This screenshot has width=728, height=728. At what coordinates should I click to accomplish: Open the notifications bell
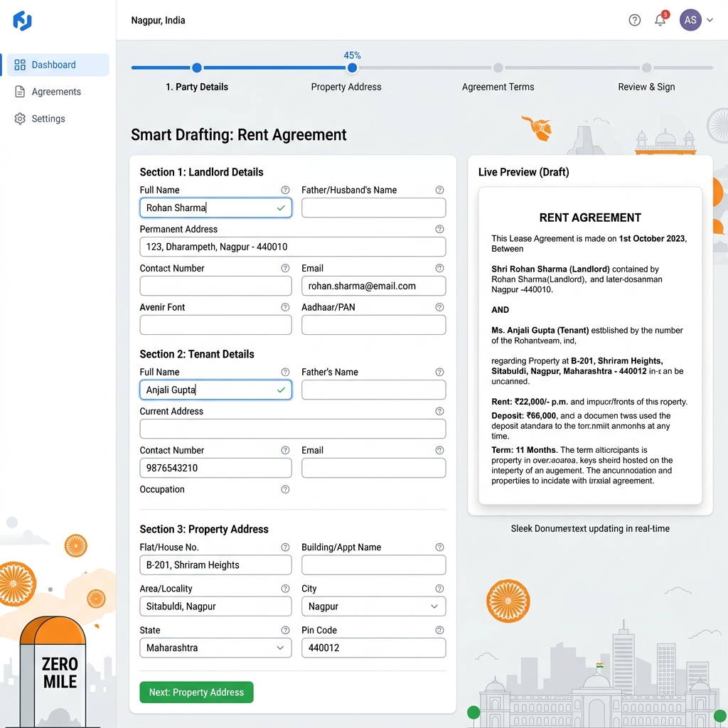pyautogui.click(x=660, y=20)
